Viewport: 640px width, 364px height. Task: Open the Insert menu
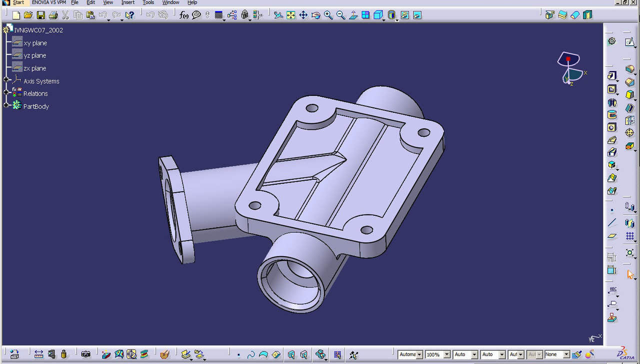tap(128, 2)
